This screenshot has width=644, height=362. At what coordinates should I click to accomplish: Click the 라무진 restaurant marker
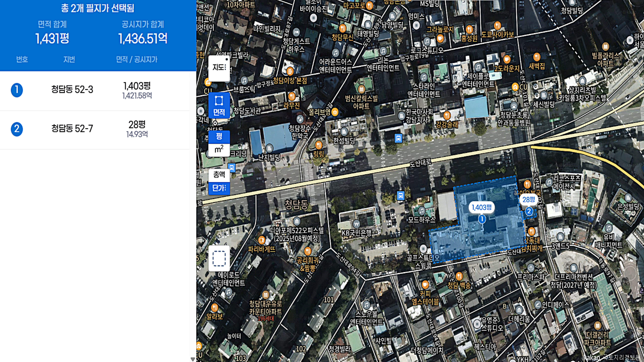pos(292,96)
